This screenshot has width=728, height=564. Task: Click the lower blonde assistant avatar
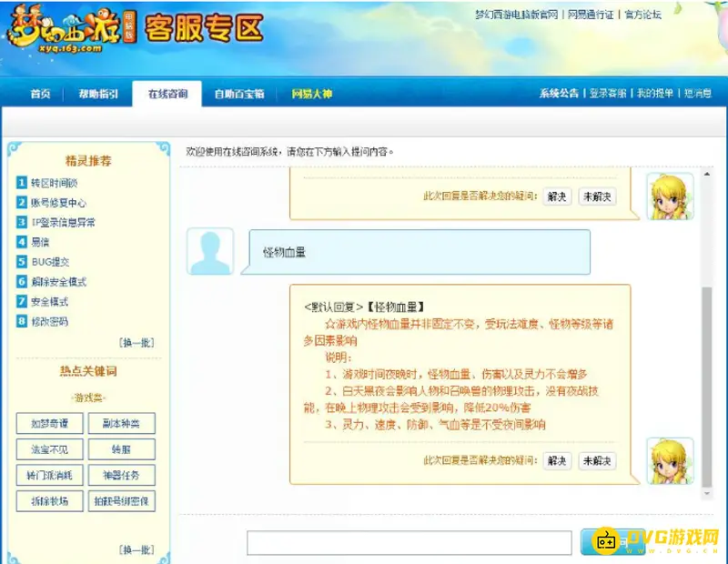point(670,461)
